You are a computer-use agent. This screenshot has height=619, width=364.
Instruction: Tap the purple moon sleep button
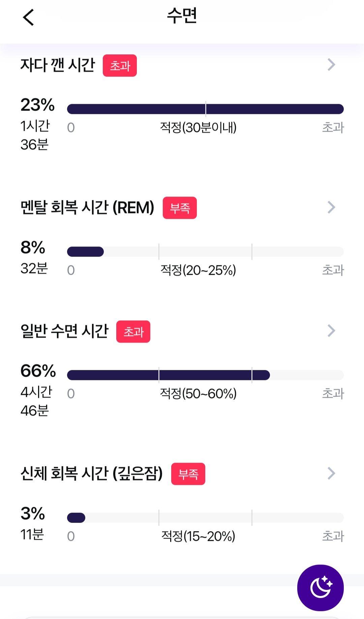point(320,588)
